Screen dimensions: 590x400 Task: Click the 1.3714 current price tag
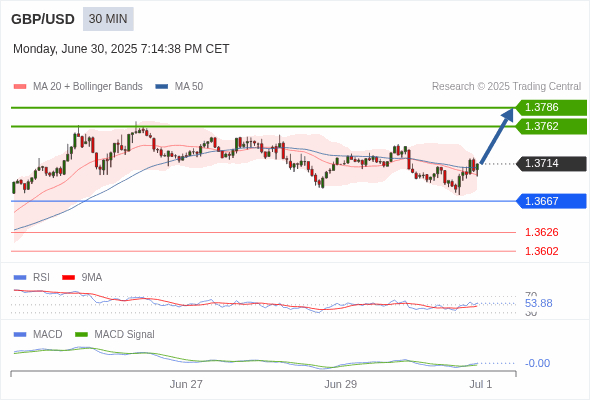tap(551, 164)
